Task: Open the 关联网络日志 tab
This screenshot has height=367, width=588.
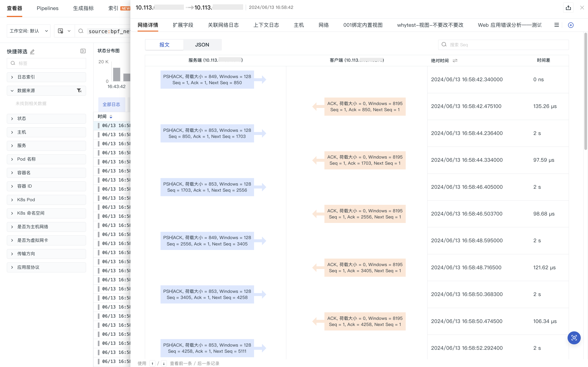Action: click(223, 25)
